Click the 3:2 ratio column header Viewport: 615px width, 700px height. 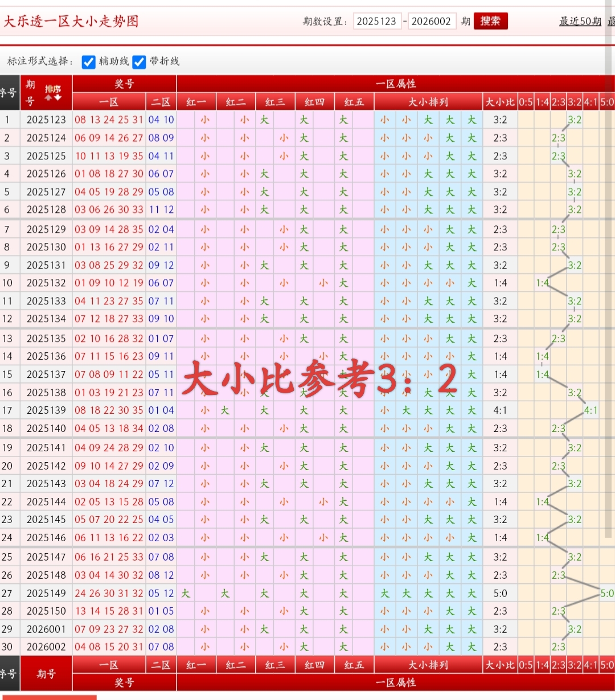pyautogui.click(x=573, y=101)
